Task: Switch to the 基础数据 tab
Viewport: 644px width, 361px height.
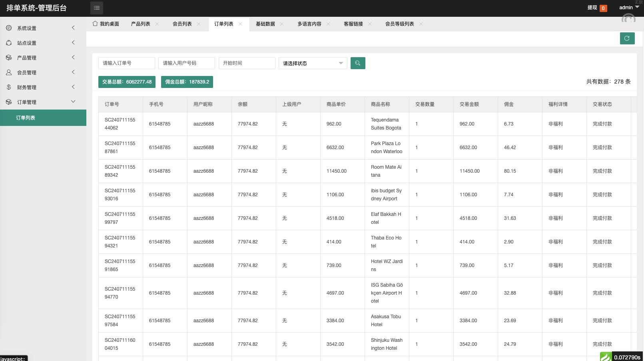Action: pyautogui.click(x=265, y=24)
